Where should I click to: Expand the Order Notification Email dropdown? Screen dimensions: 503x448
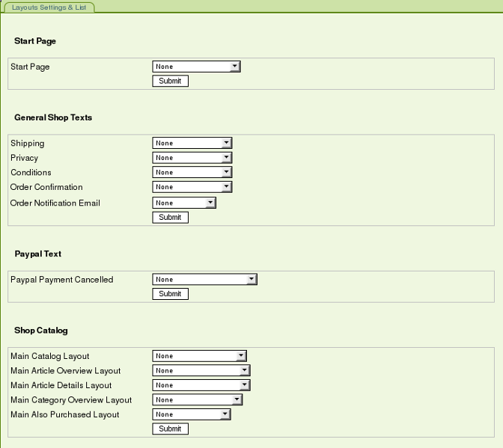tap(183, 203)
